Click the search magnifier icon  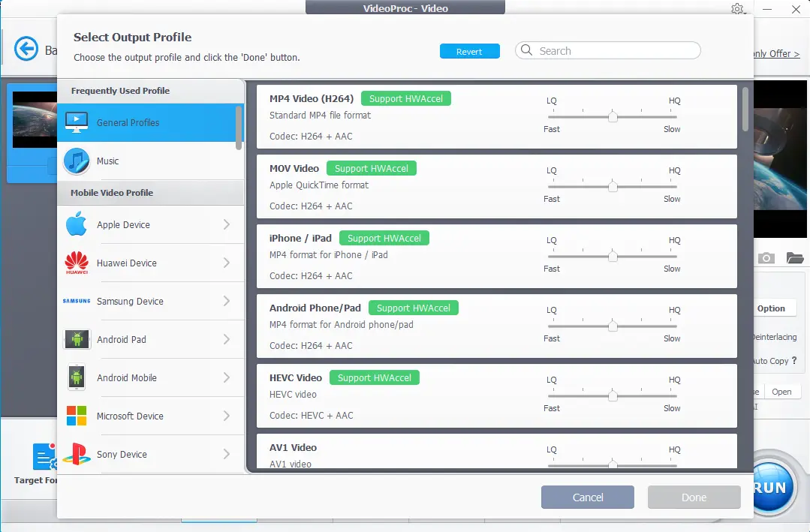[x=526, y=50]
